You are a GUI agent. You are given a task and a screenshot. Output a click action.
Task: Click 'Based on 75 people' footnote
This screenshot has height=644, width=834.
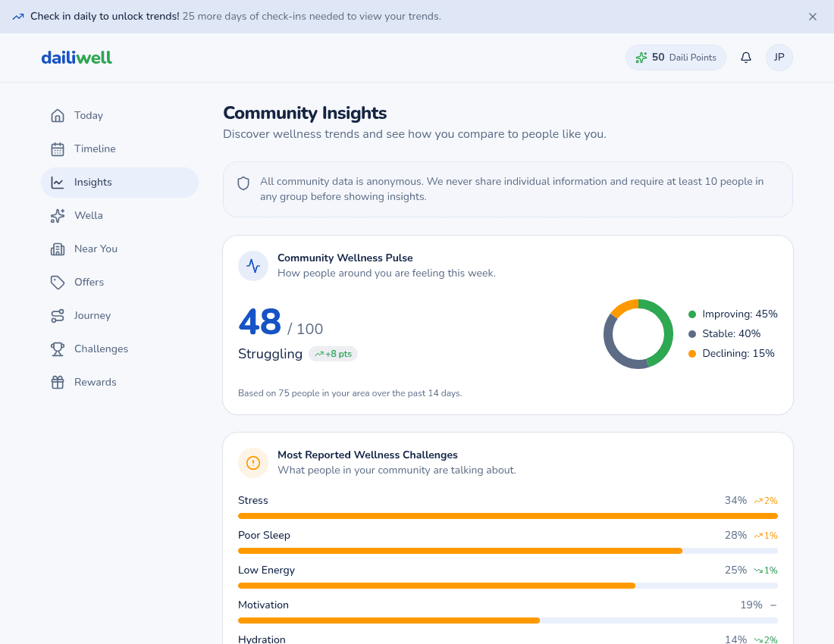click(350, 393)
